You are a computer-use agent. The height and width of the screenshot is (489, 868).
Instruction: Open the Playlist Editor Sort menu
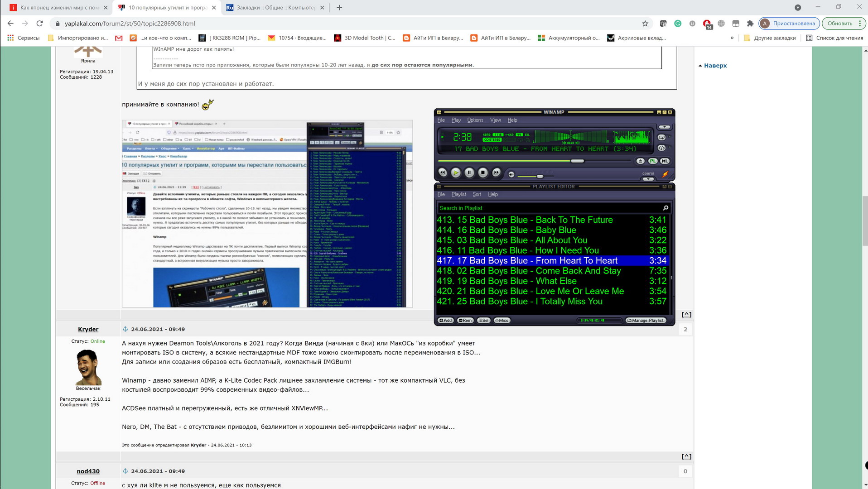477,194
